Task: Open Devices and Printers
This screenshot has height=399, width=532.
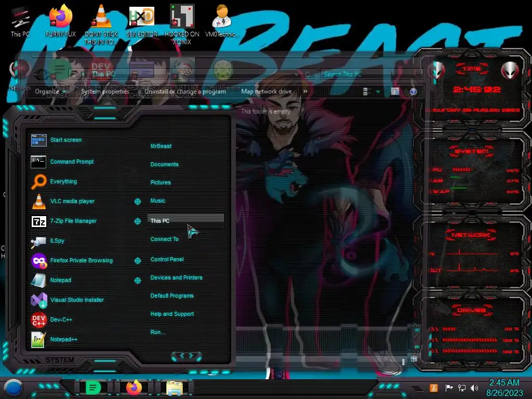Action: pyautogui.click(x=177, y=277)
